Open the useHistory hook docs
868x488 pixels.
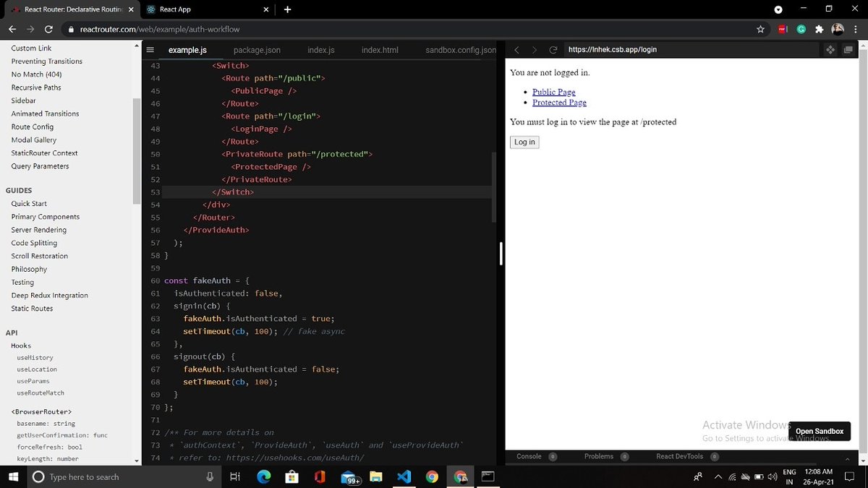(x=35, y=358)
